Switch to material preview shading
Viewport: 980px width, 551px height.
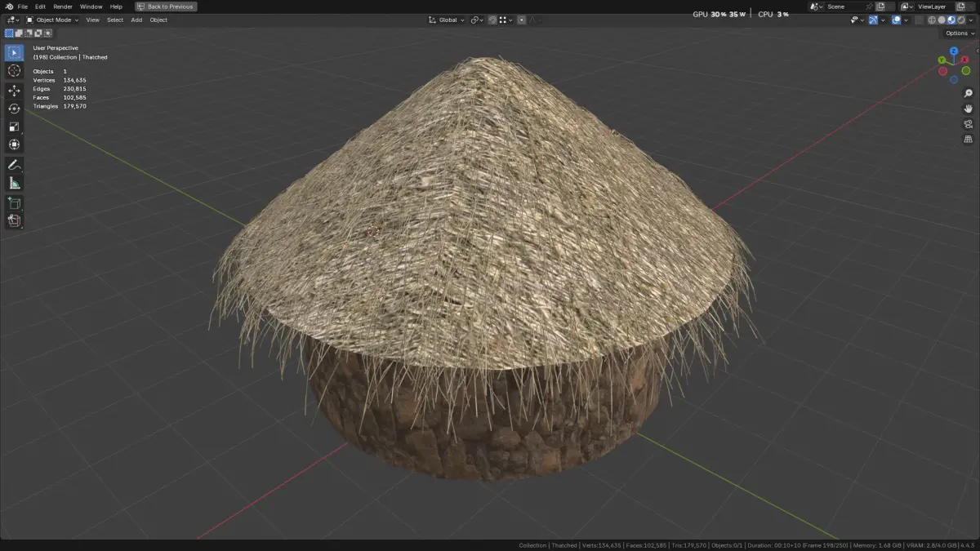pyautogui.click(x=951, y=20)
